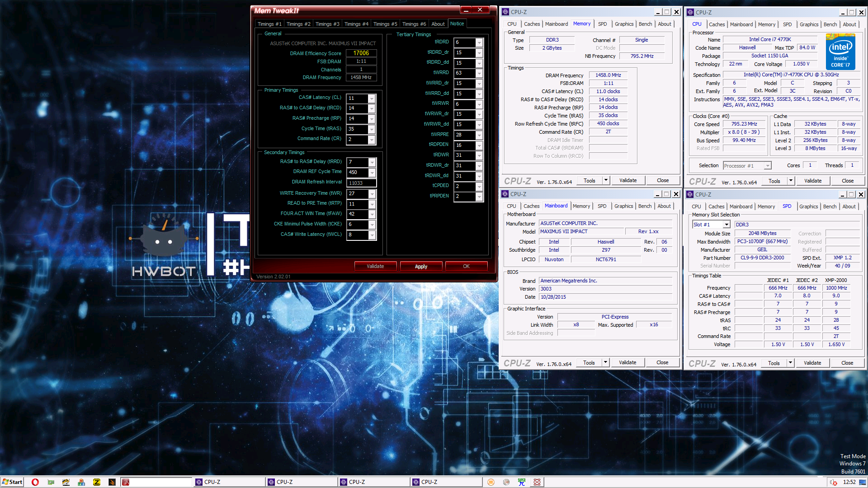Expand the Cycle Time (tRAS) dropdown
Viewport: 868px width, 488px height.
pos(372,129)
